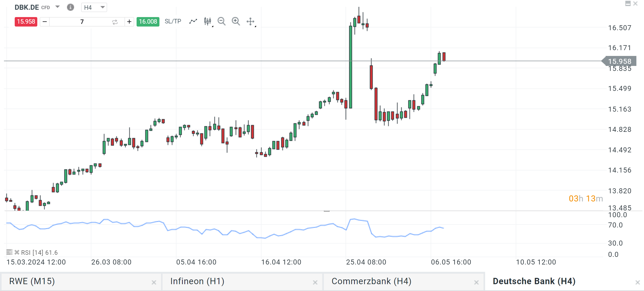The width and height of the screenshot is (644, 291).
Task: Click the instrument info icon beside DBK.DE
Action: pos(70,7)
